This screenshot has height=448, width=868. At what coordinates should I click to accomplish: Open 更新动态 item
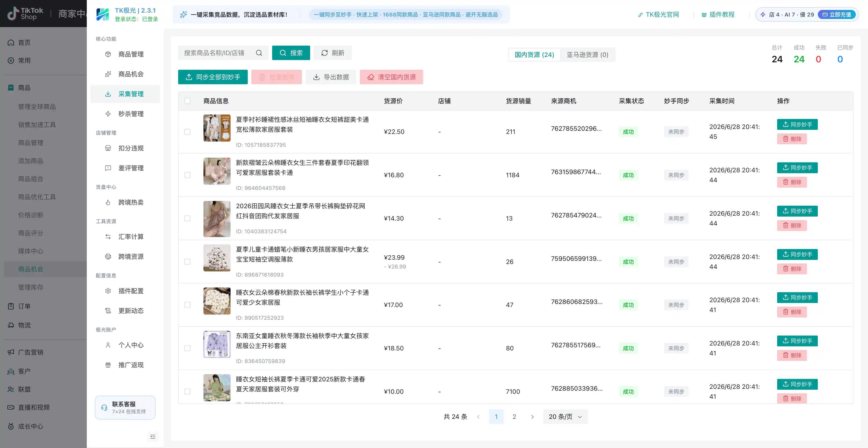pyautogui.click(x=125, y=311)
